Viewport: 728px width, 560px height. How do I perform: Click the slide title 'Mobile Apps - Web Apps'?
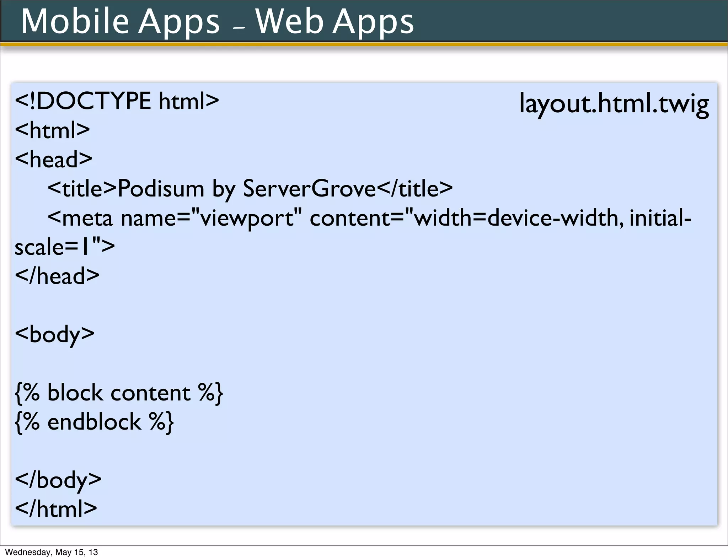pos(217,22)
